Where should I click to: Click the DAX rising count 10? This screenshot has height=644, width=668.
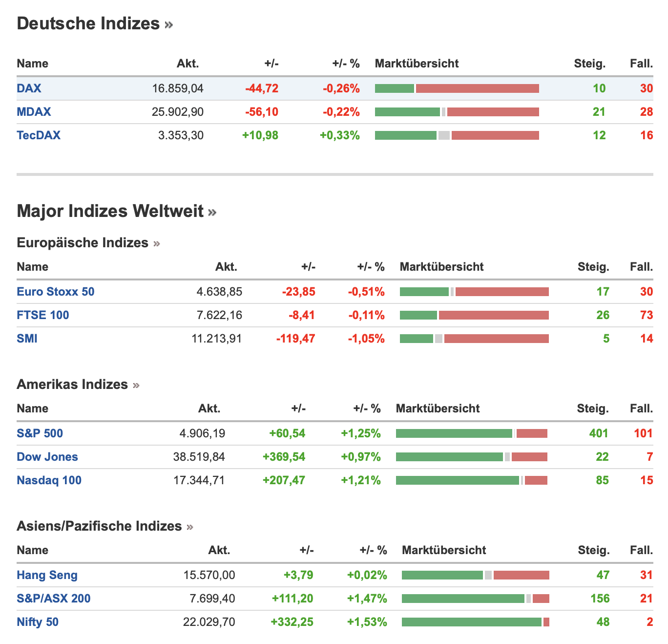point(599,88)
